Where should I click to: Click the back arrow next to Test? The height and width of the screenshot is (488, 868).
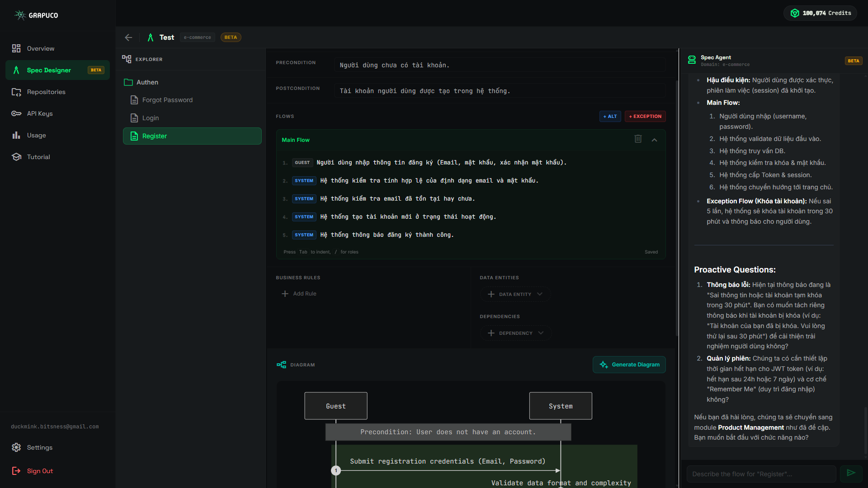[128, 38]
